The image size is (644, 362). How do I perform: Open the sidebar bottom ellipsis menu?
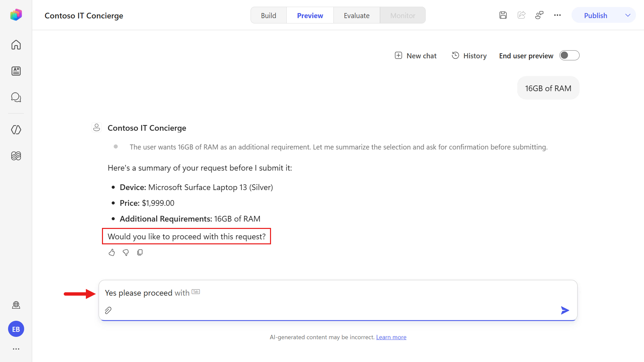16,349
